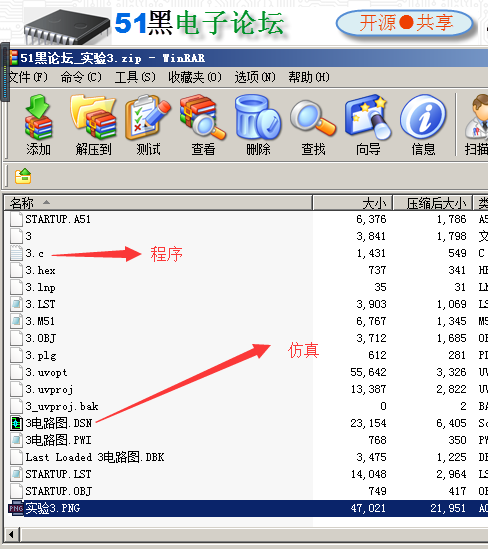The width and height of the screenshot is (488, 549).
Task: Sort files by 名称 column header
Action: (158, 203)
